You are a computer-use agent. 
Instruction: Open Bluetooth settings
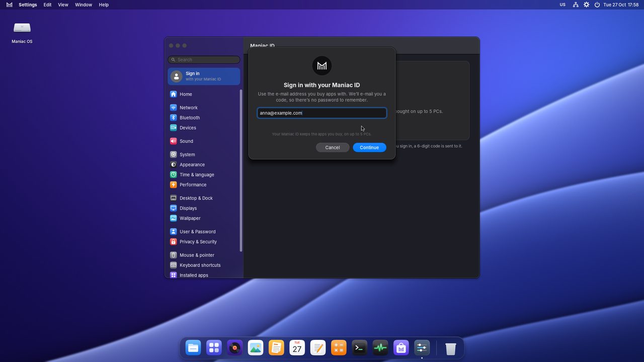(204, 118)
